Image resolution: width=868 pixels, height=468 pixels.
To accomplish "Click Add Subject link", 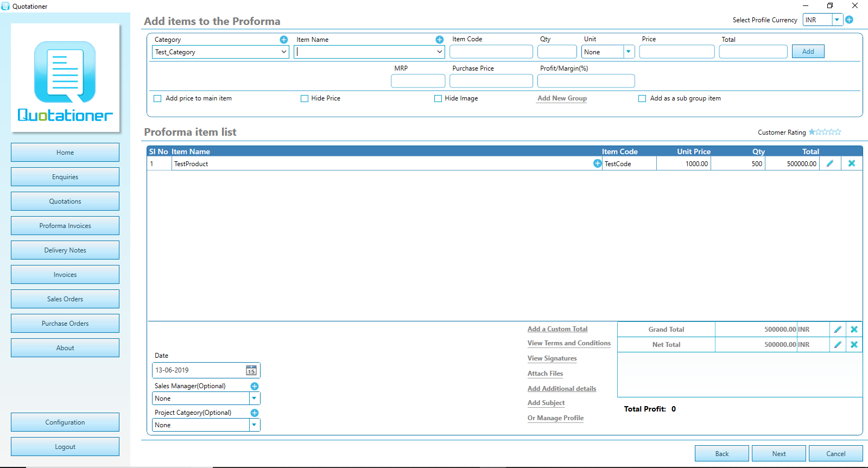I will [x=546, y=403].
